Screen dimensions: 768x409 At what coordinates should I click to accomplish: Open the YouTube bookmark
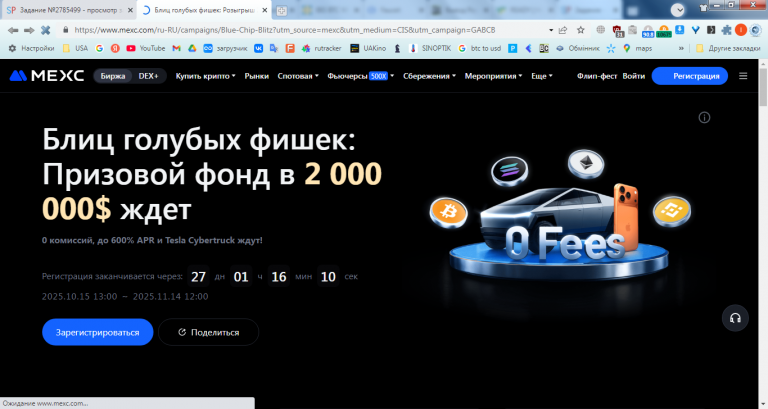(x=145, y=48)
